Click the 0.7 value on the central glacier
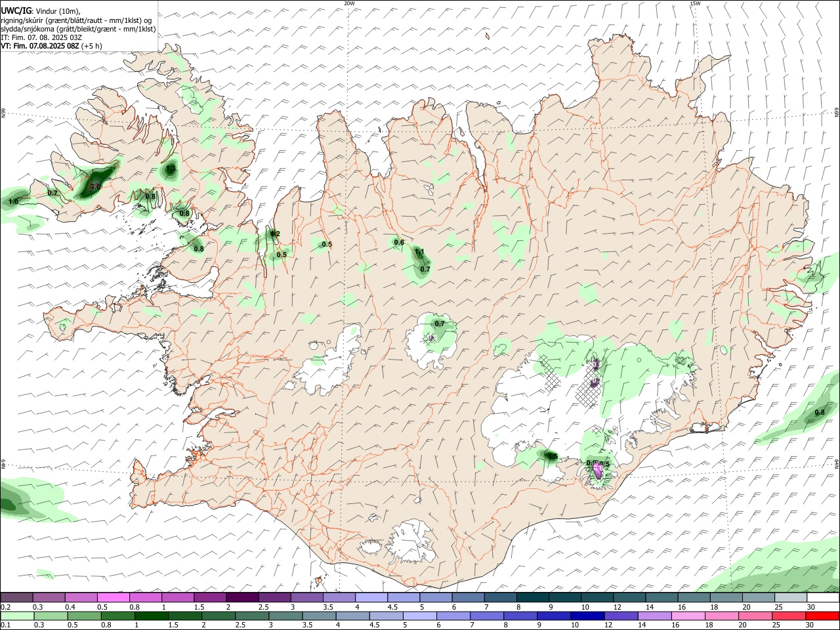This screenshot has height=630, width=840. 440,324
